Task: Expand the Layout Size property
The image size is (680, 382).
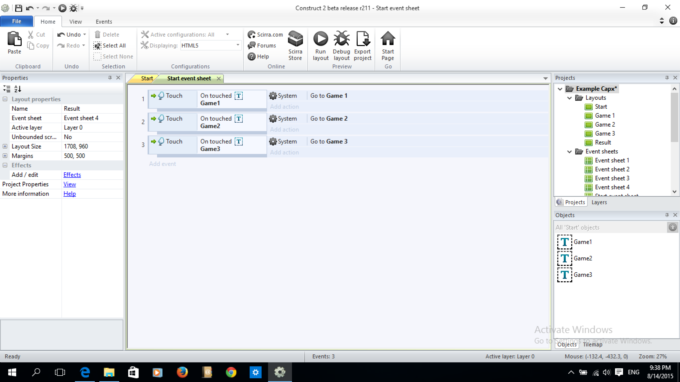Action: coord(5,147)
